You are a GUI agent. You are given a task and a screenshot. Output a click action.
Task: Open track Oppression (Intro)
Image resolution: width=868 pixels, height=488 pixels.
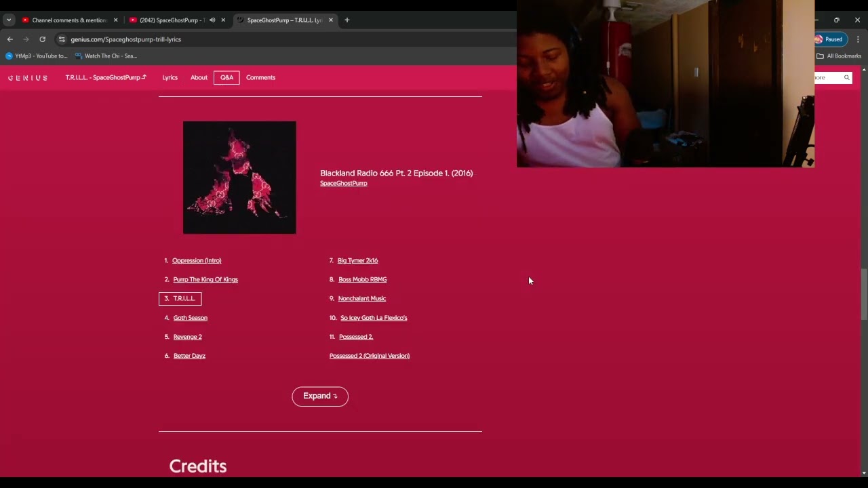point(197,260)
